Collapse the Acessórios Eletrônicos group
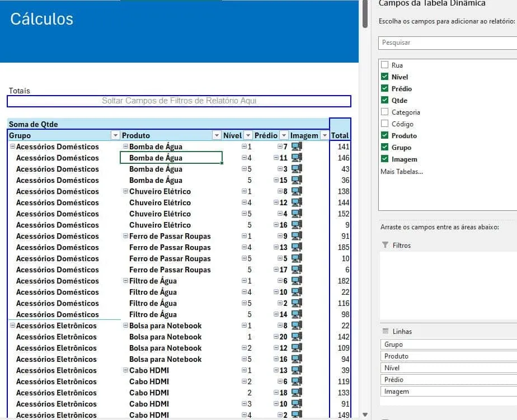The width and height of the screenshot is (517, 420). coord(12,325)
